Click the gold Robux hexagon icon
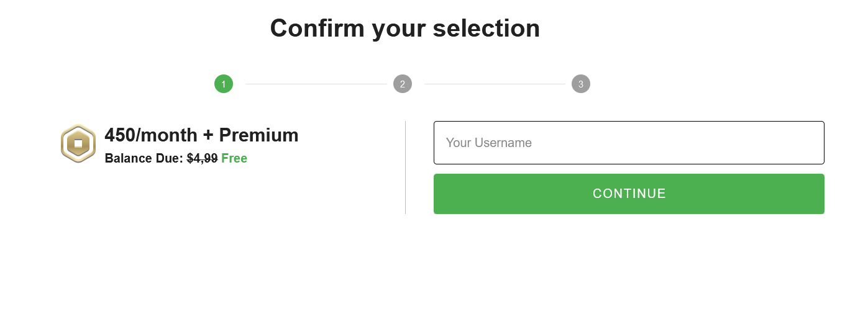 point(78,143)
